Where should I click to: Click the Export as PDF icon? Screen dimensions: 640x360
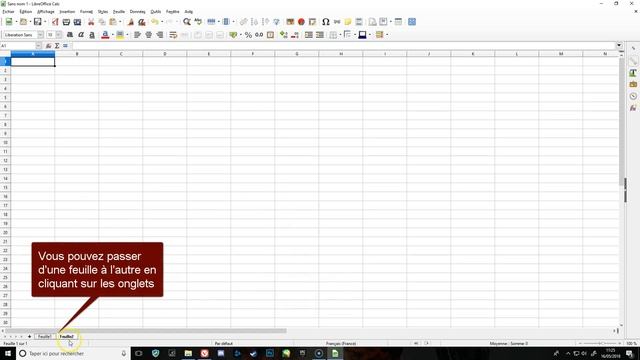pyautogui.click(x=55, y=22)
